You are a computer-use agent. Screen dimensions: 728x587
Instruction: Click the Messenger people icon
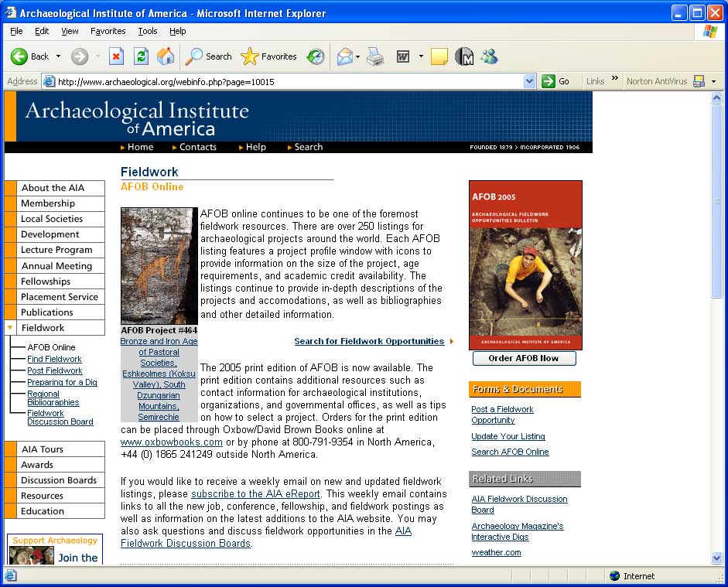coord(490,56)
